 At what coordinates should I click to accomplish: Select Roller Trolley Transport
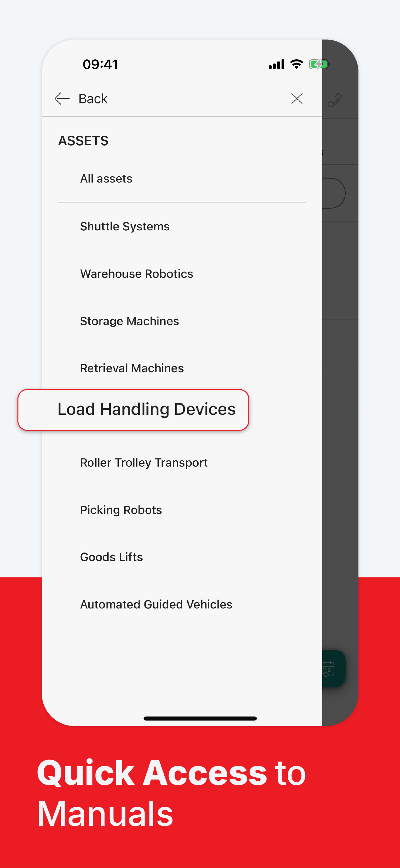pyautogui.click(x=182, y=463)
